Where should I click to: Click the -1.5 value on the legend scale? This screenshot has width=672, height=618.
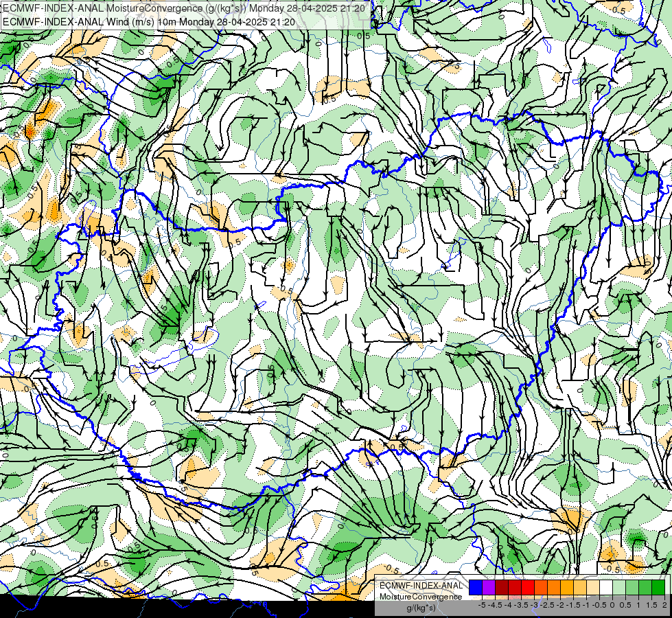573,605
